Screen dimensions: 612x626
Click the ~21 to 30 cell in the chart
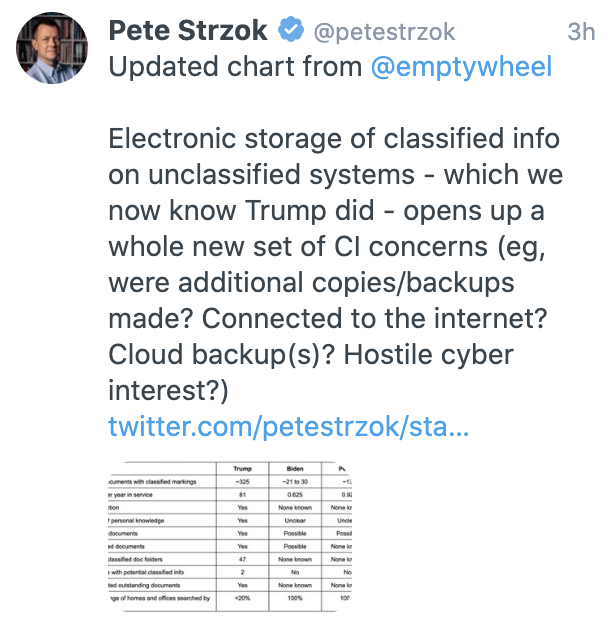pyautogui.click(x=295, y=481)
